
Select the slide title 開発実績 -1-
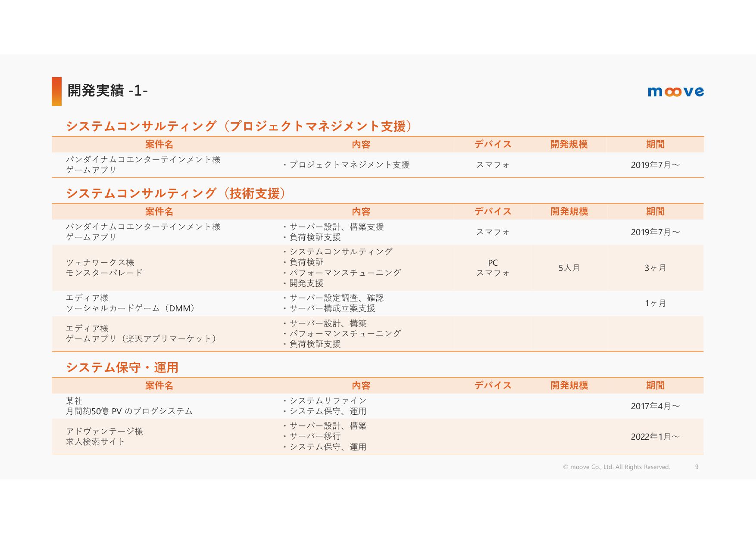(x=107, y=90)
